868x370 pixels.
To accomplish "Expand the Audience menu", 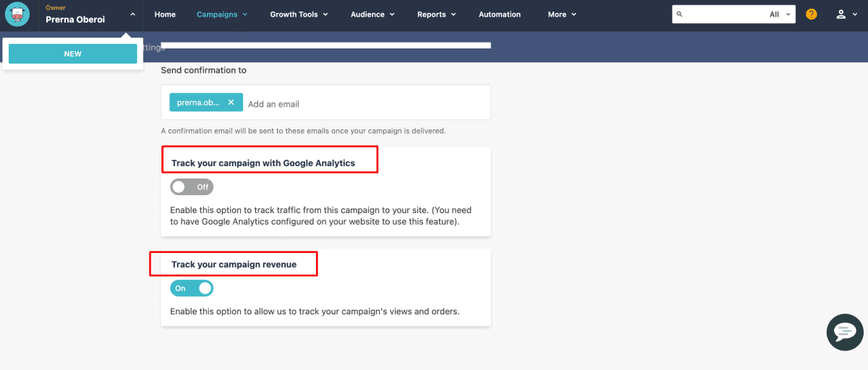I will (373, 14).
